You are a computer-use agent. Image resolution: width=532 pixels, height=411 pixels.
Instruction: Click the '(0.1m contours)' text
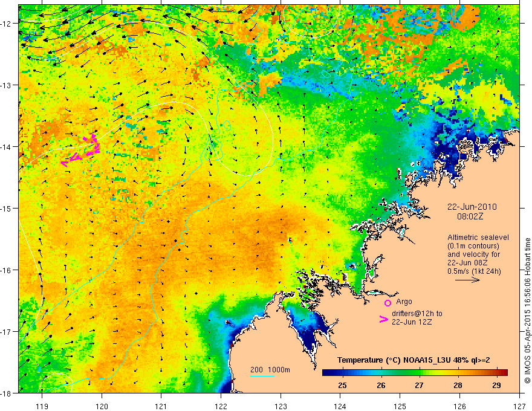[x=473, y=246]
